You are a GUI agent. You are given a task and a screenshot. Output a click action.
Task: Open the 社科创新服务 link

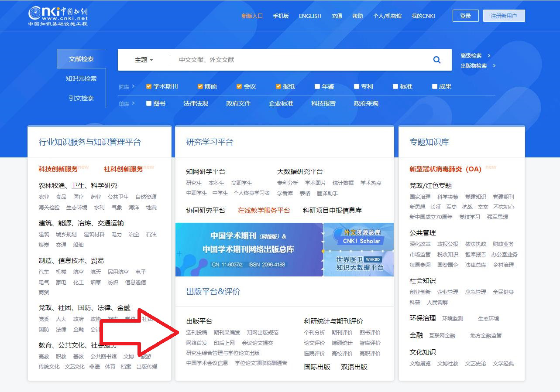[x=124, y=169]
